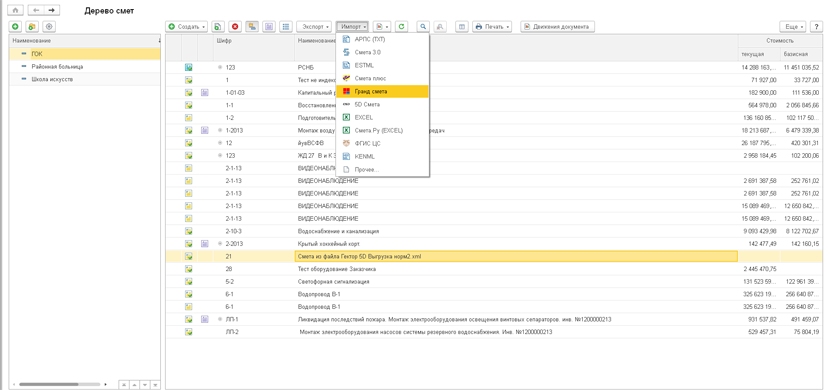
Task: Expand the row with code 12
Action: (x=220, y=143)
